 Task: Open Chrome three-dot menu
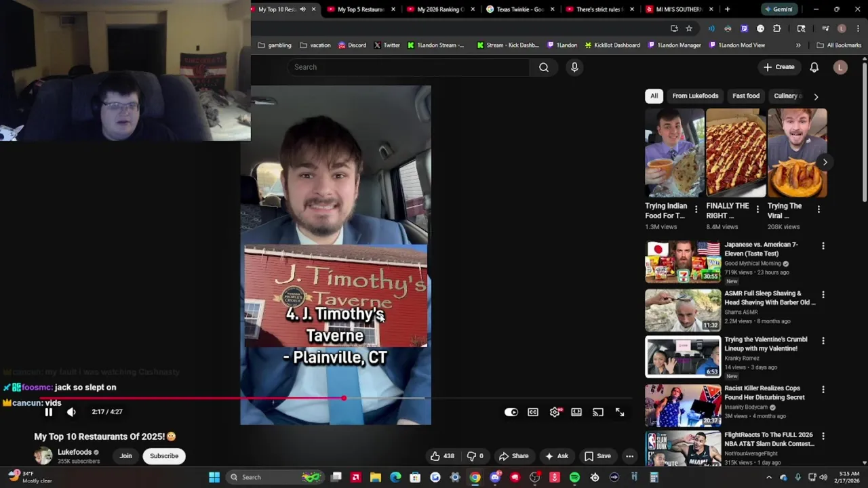[x=858, y=28]
